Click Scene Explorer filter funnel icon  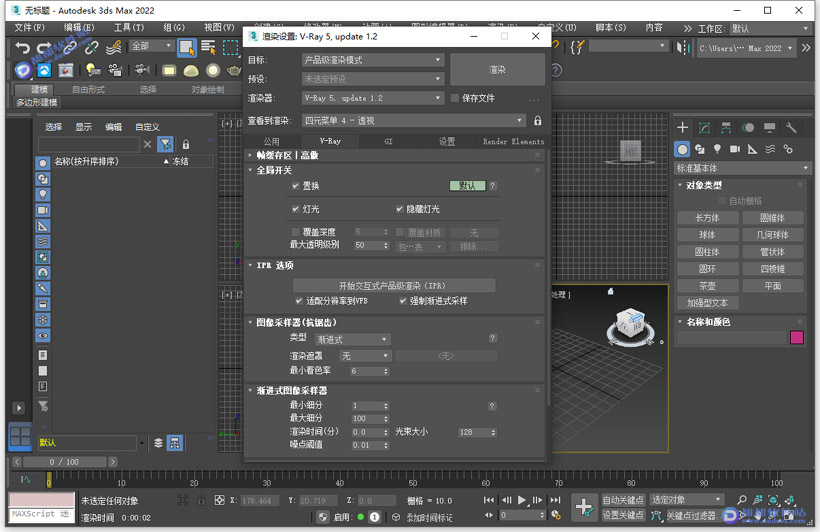(x=165, y=144)
